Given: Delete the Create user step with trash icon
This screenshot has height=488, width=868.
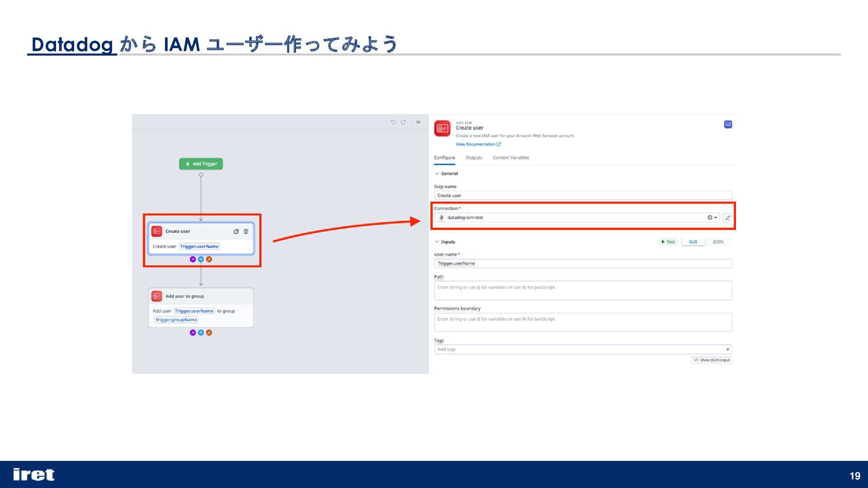Looking at the screenshot, I should (246, 231).
